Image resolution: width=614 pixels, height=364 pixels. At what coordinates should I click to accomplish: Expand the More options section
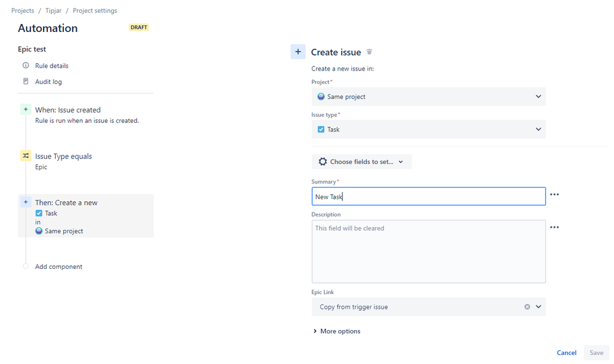click(337, 331)
